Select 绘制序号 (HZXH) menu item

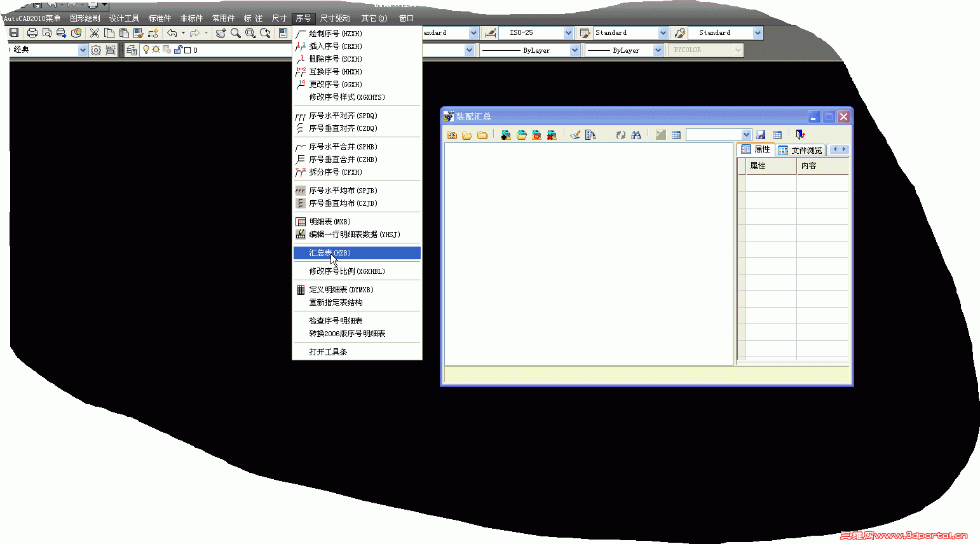357,34
